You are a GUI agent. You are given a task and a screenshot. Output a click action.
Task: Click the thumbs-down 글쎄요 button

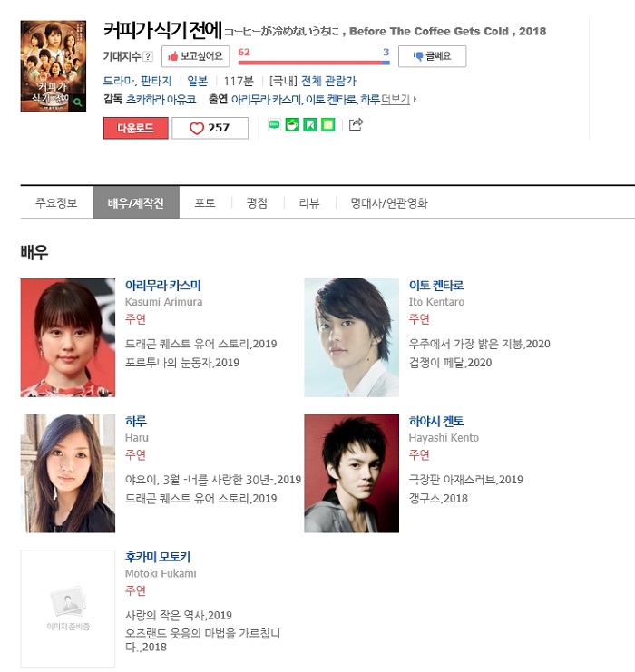tap(432, 56)
